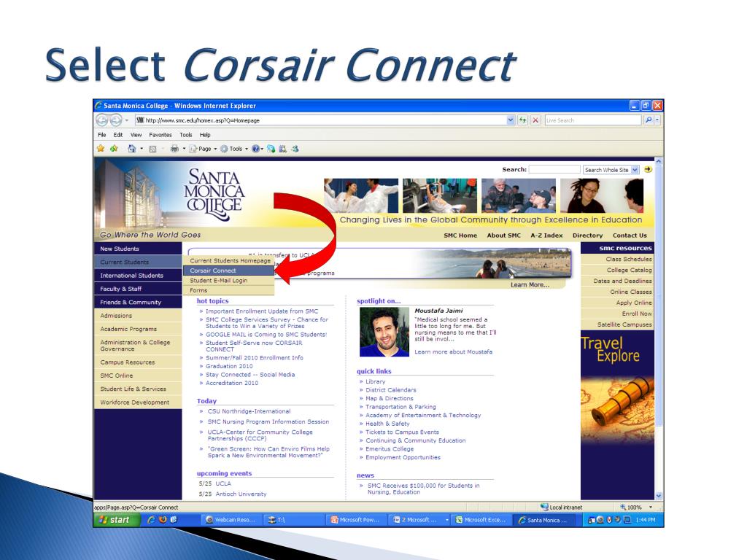This screenshot has height=560, width=747.
Task: Click the Moustafa Jaimi spotlight photo
Action: click(x=384, y=332)
